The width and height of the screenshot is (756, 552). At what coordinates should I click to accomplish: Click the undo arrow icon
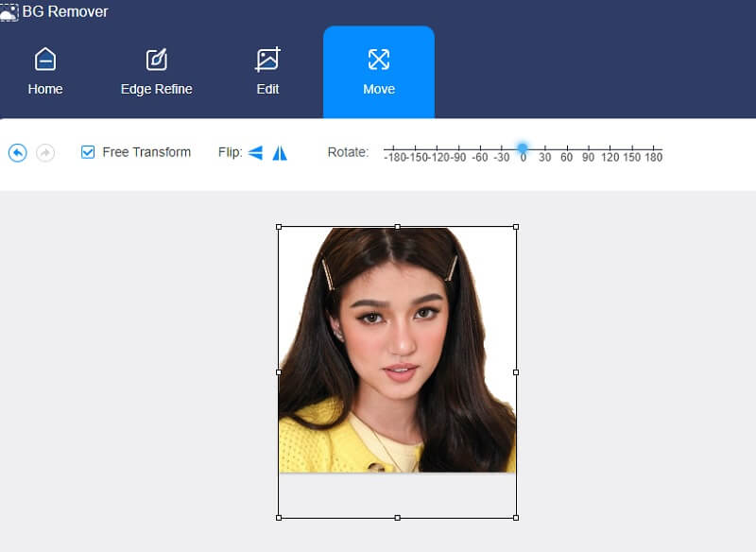pyautogui.click(x=16, y=152)
